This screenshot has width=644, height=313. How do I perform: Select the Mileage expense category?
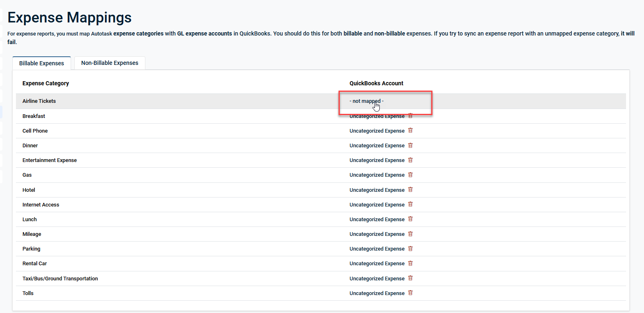pos(32,234)
